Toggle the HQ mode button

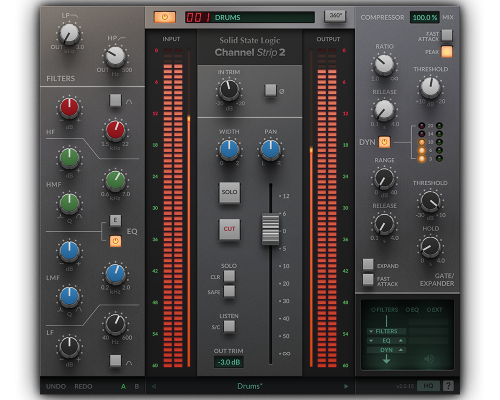click(x=428, y=386)
